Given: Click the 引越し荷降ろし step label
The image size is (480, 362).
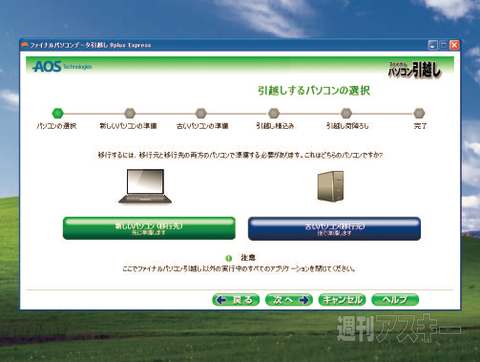Looking at the screenshot, I should point(347,126).
